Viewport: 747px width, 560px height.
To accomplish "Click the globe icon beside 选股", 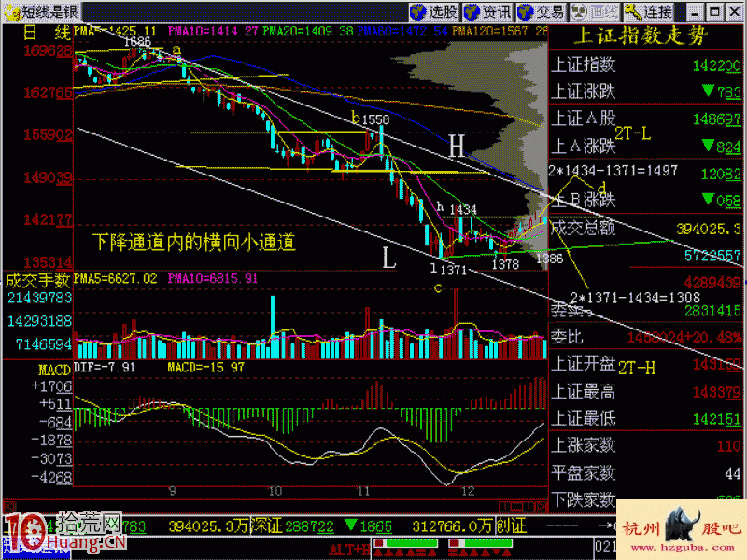I will tap(418, 12).
